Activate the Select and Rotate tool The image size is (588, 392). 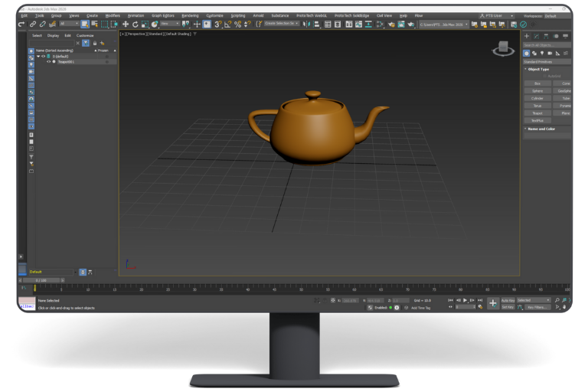[x=135, y=24]
